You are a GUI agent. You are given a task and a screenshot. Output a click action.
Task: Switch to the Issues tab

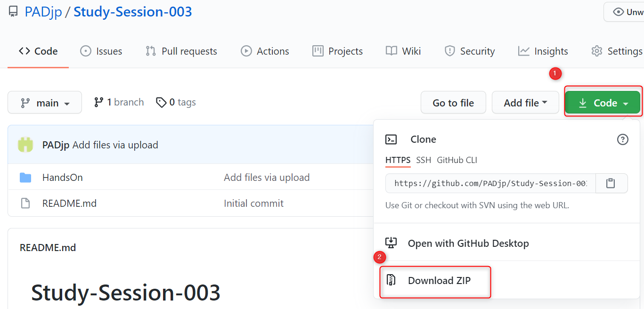point(101,51)
